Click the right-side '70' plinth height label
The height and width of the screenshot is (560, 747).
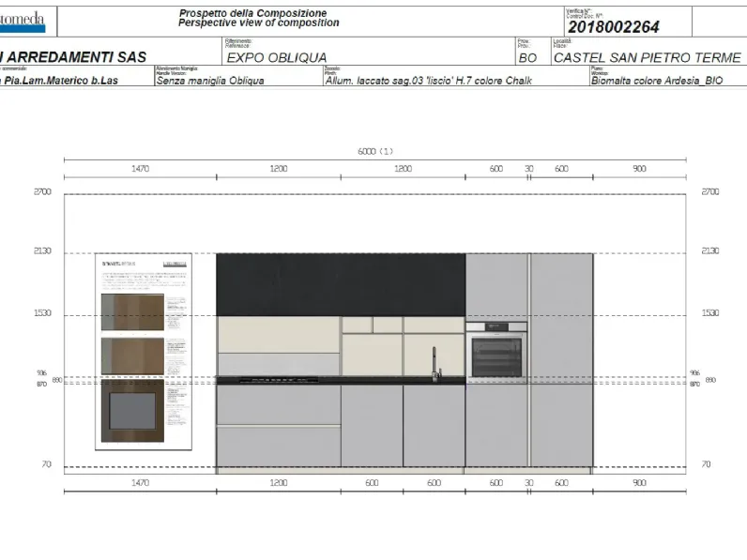pos(706,464)
